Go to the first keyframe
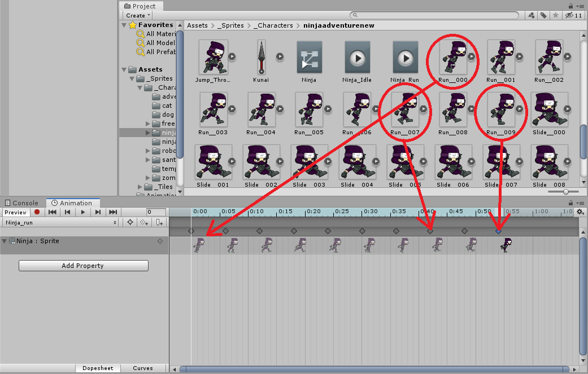 (x=52, y=212)
